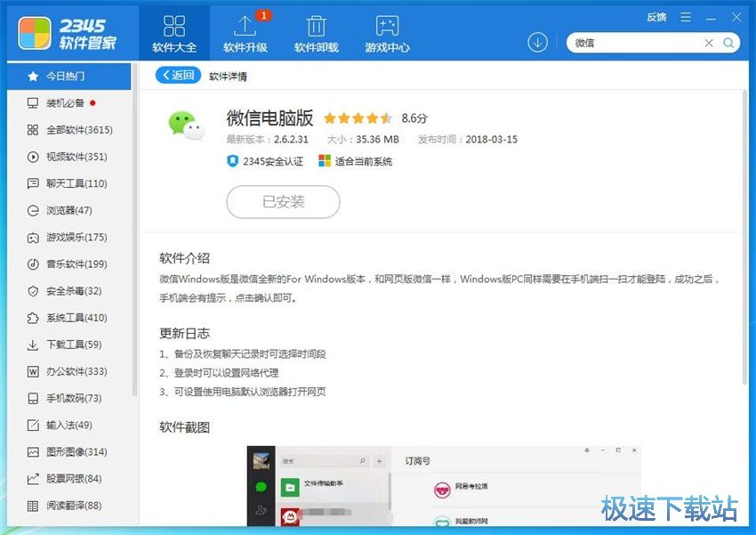The height and width of the screenshot is (535, 756).
Task: Open the main menu hamburger icon
Action: point(686,18)
